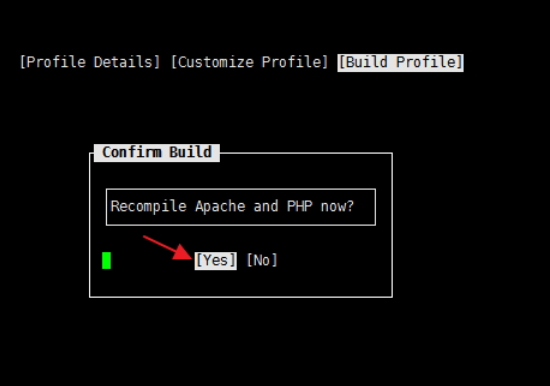Confirm recompile by choosing Yes
Image resolution: width=550 pixels, height=386 pixels.
click(216, 261)
